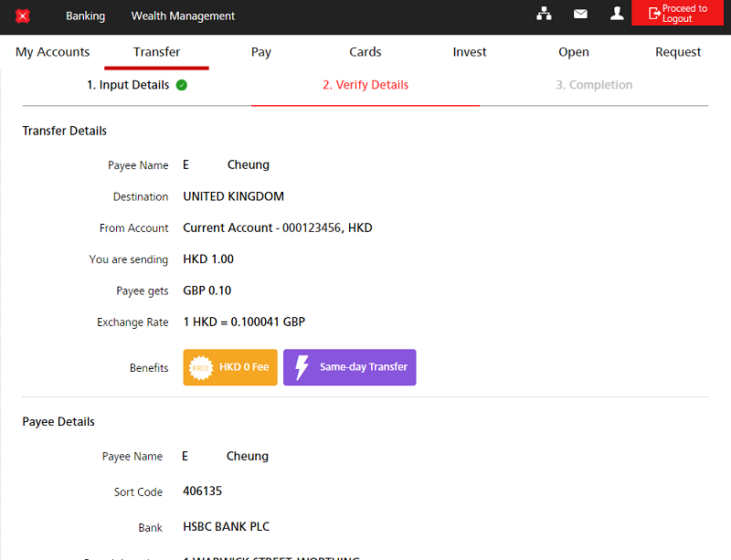Open the Invest tab
The width and height of the screenshot is (731, 560).
470,52
